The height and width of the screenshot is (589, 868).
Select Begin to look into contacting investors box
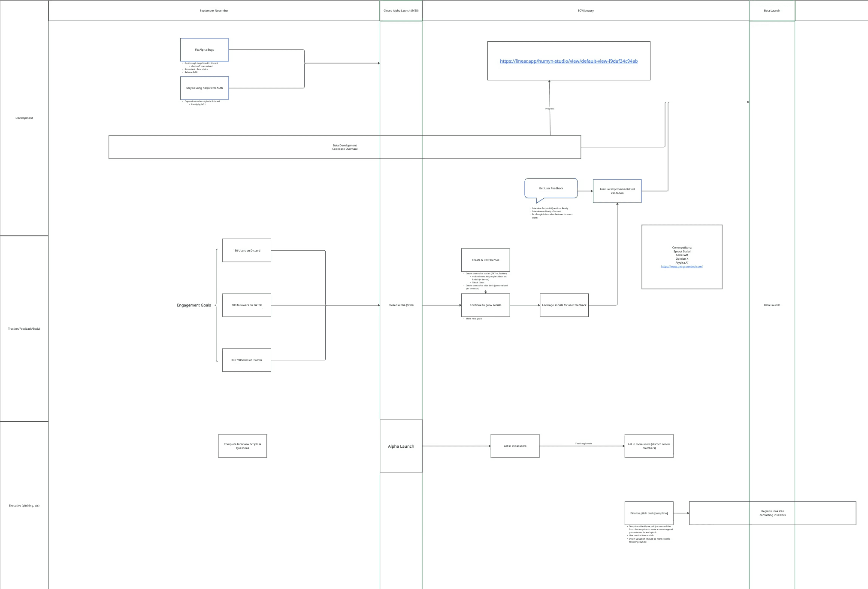(772, 513)
